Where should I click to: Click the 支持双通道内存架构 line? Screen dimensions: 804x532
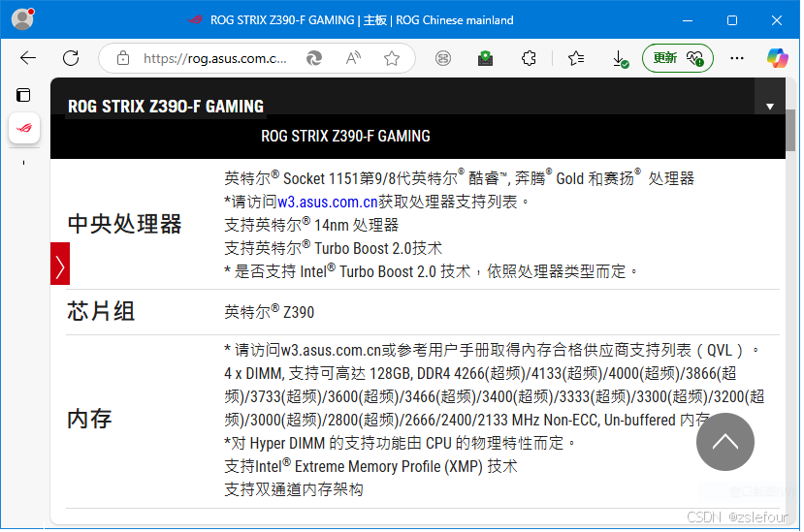click(x=294, y=489)
